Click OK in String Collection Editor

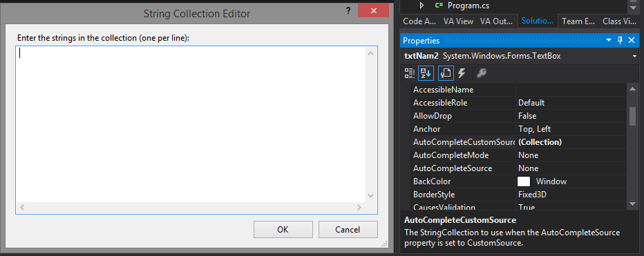pos(283,229)
